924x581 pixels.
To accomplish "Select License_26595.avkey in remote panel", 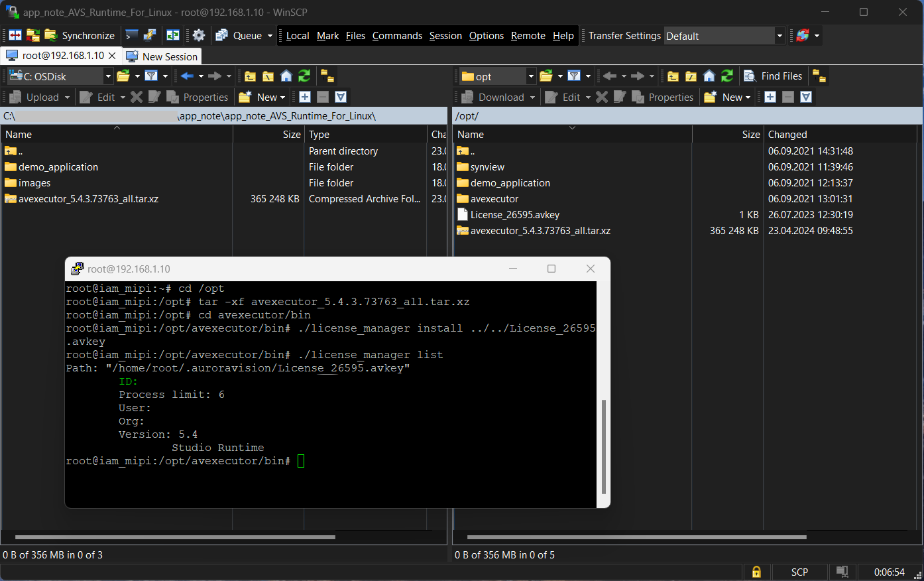I will point(514,215).
